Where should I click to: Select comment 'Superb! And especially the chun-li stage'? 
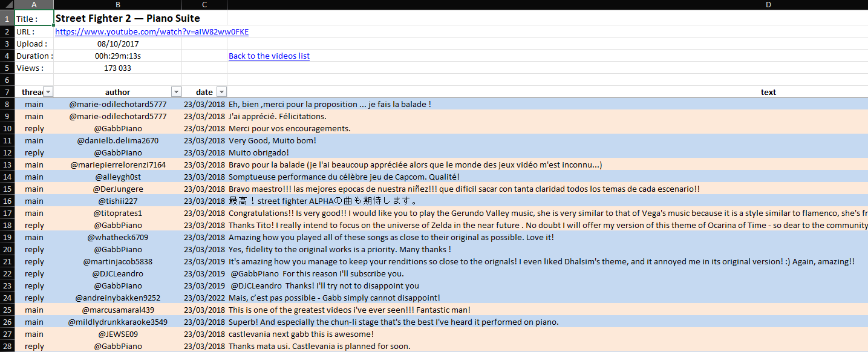point(547,322)
